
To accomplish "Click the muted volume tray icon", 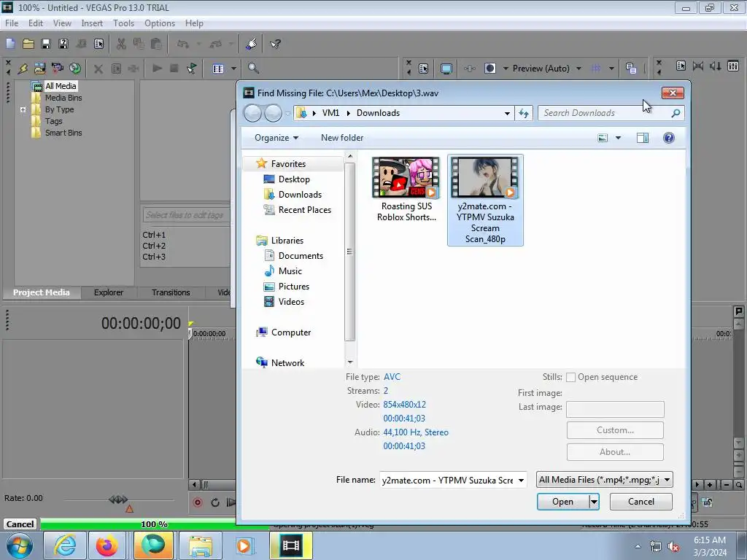I will [x=673, y=547].
